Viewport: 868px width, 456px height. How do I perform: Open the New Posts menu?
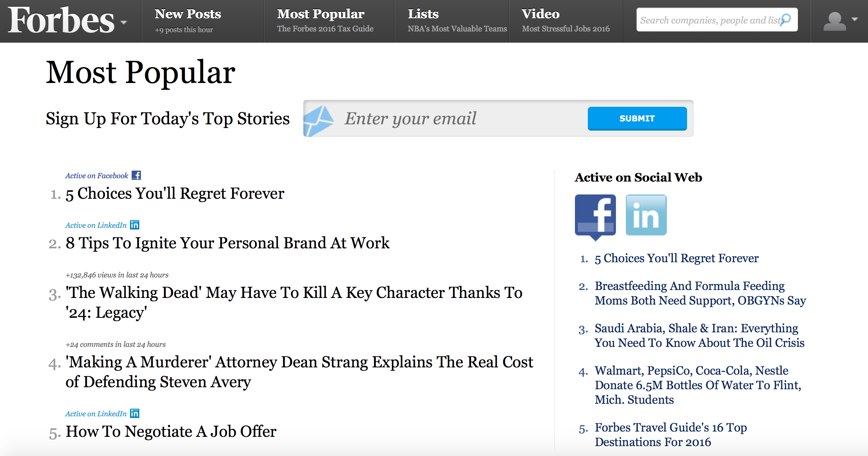(x=188, y=14)
